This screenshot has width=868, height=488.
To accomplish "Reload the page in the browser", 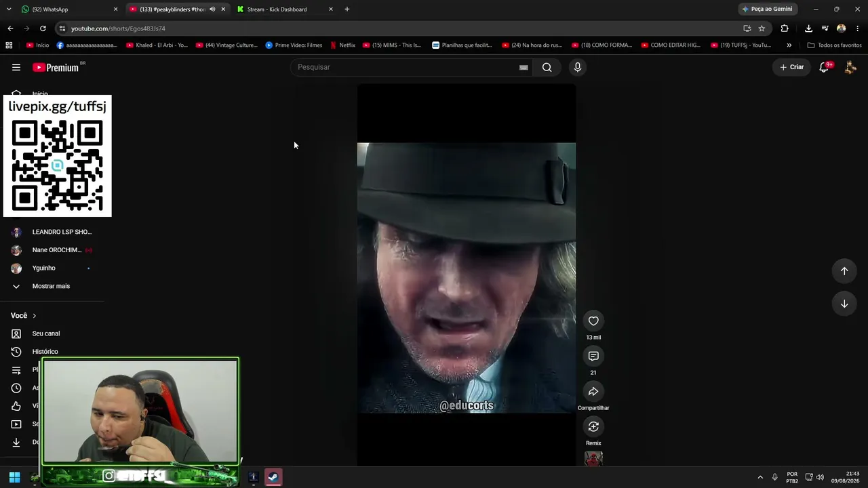I will coord(43,28).
